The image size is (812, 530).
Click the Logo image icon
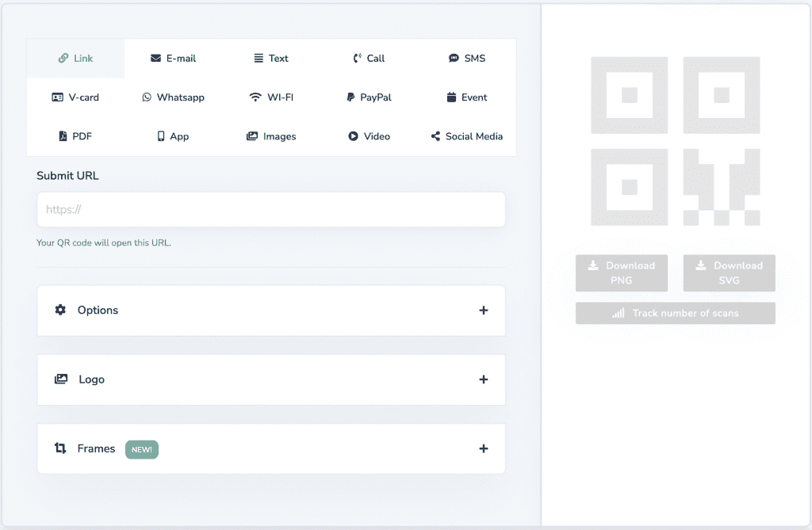[x=61, y=379]
